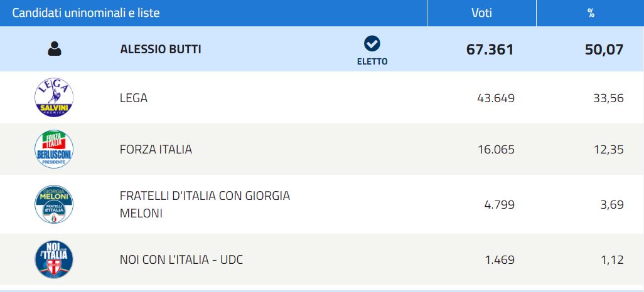644x292 pixels.
Task: Click the Voti column header
Action: pos(481,13)
